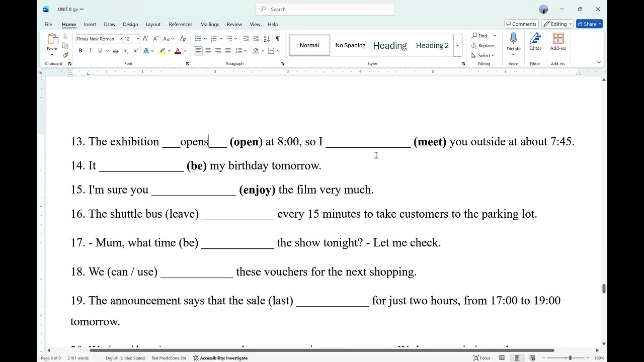
Task: Show or hide paragraph marks
Action: 277,39
